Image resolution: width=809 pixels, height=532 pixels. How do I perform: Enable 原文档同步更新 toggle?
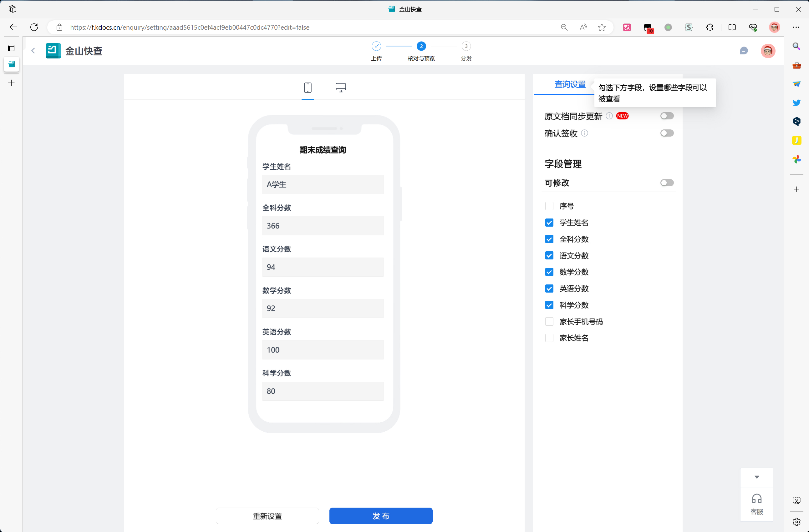(667, 116)
